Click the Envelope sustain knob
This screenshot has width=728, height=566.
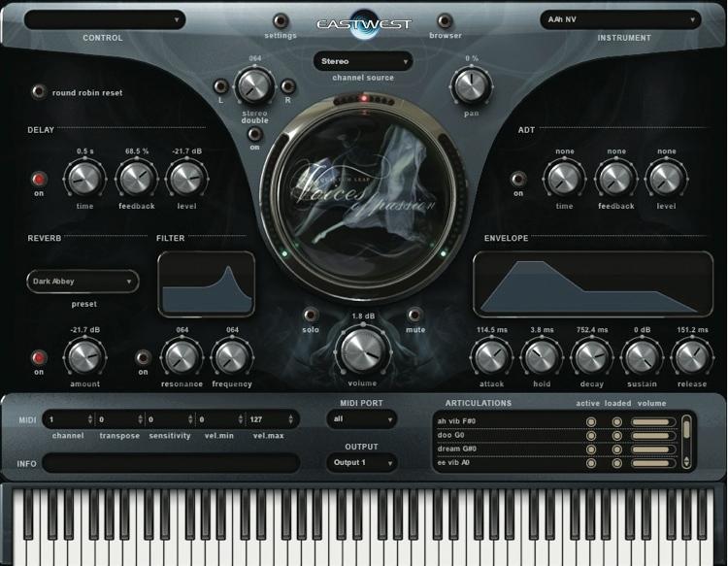pyautogui.click(x=643, y=357)
